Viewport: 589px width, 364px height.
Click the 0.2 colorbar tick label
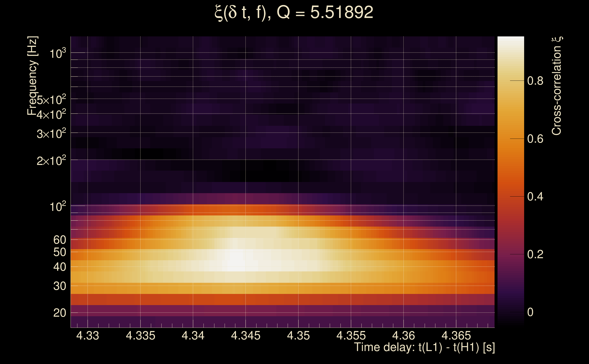point(535,255)
